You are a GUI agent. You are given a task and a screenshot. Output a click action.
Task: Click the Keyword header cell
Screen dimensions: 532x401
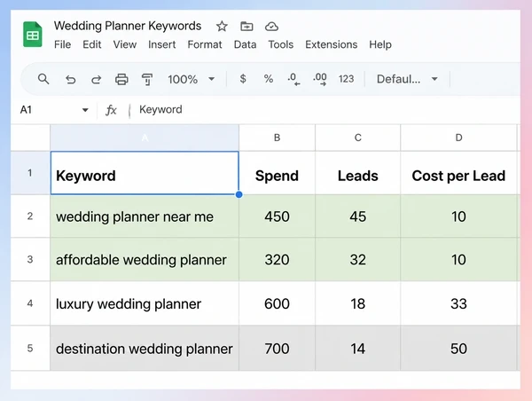(145, 173)
